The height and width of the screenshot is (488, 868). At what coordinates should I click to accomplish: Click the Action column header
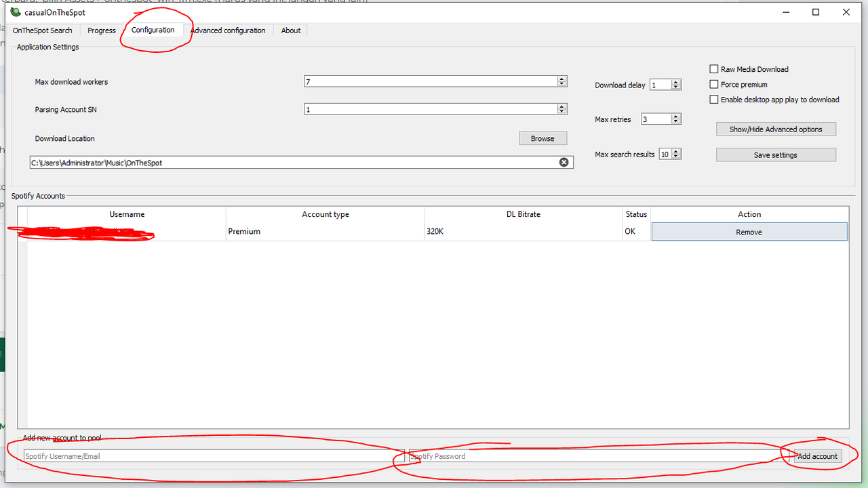[749, 214]
